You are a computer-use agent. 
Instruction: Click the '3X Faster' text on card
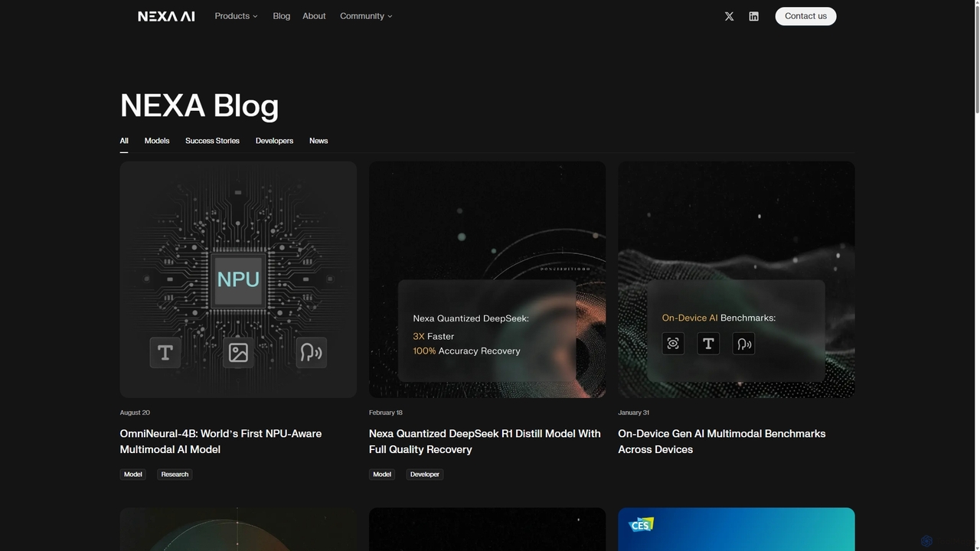click(x=433, y=337)
